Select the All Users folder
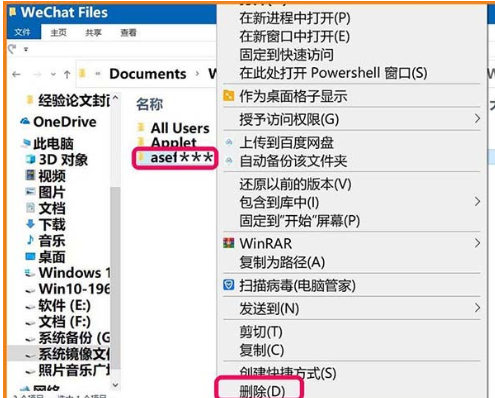 (180, 128)
